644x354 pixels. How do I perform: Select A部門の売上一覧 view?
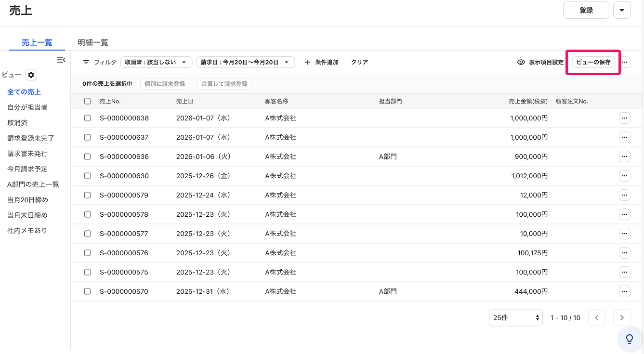[33, 184]
